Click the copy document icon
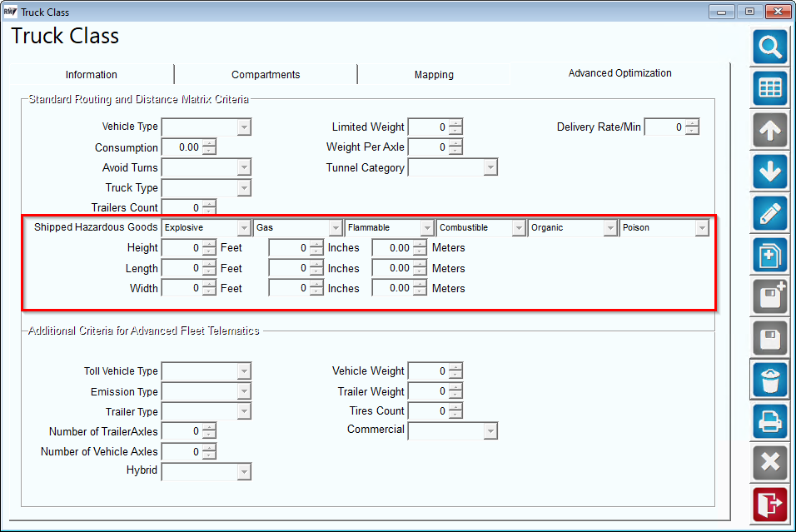This screenshot has height=532, width=796. pos(770,255)
